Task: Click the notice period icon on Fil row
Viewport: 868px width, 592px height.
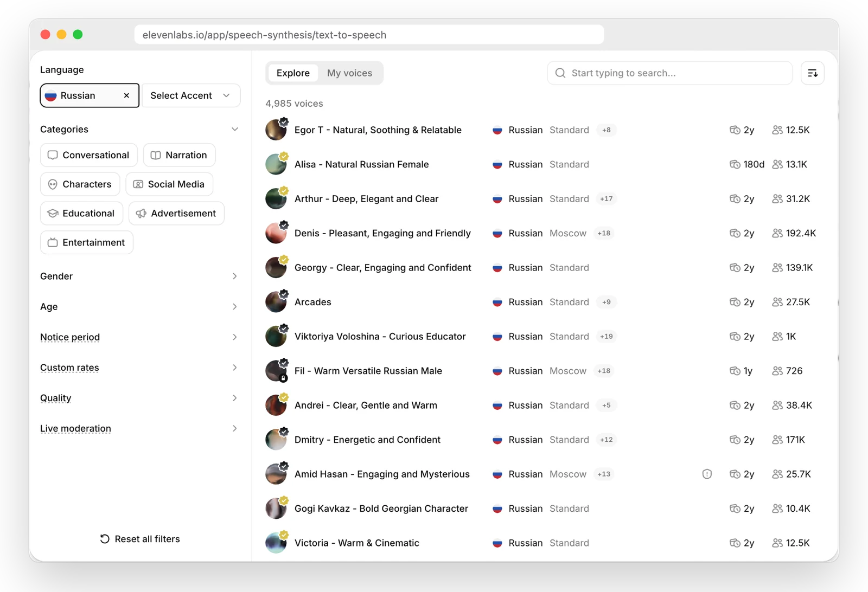Action: click(735, 371)
